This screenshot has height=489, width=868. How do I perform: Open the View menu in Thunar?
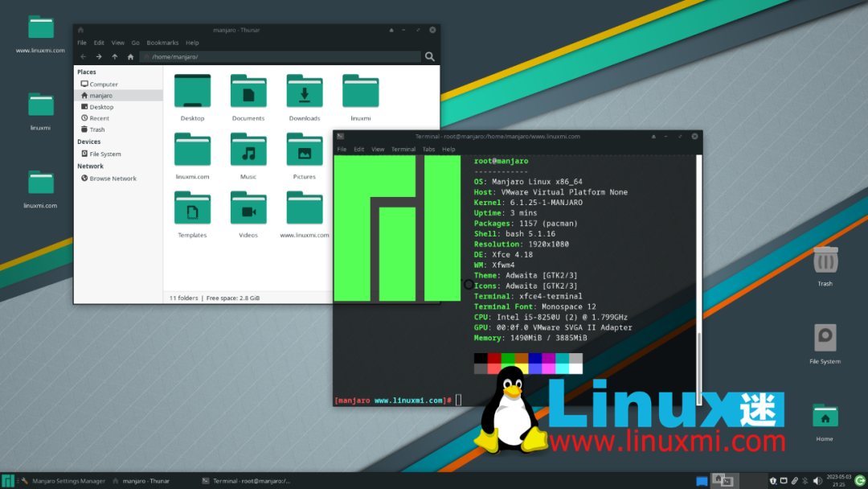(118, 43)
